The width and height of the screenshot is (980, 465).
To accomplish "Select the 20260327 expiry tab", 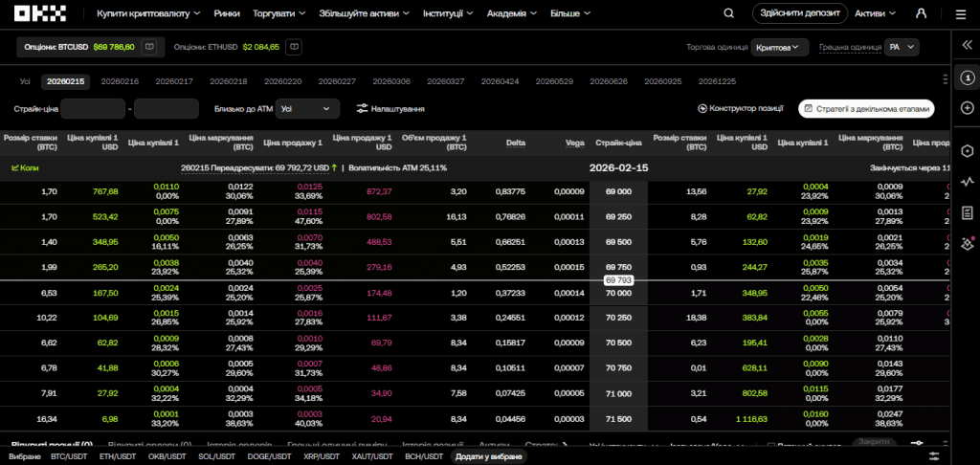I will (x=446, y=81).
